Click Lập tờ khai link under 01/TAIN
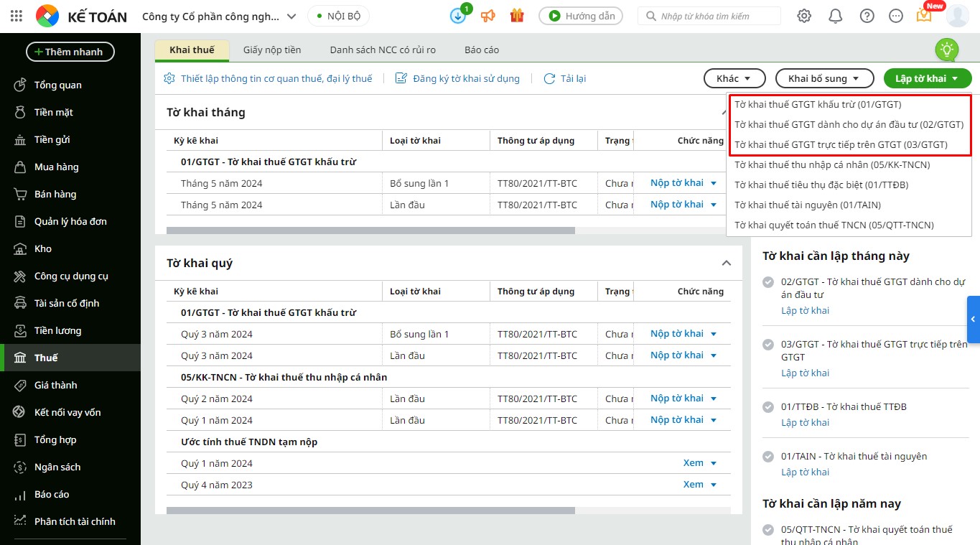 pos(805,472)
